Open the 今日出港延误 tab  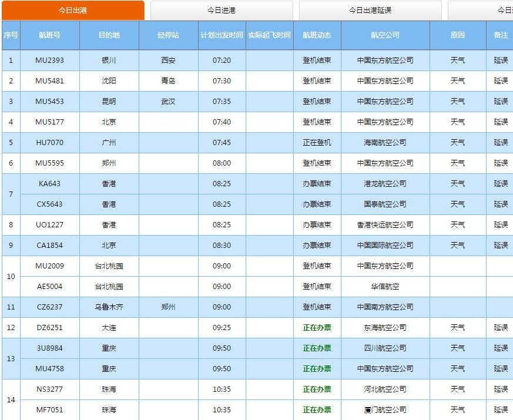tap(370, 11)
